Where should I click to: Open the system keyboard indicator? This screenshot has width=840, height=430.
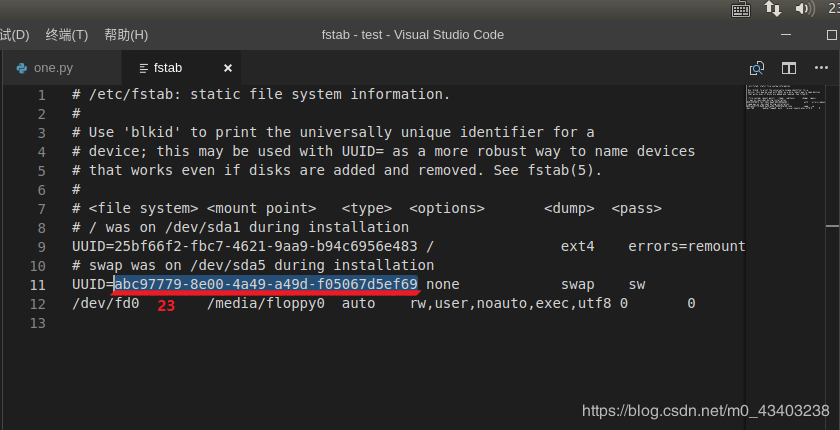(741, 9)
